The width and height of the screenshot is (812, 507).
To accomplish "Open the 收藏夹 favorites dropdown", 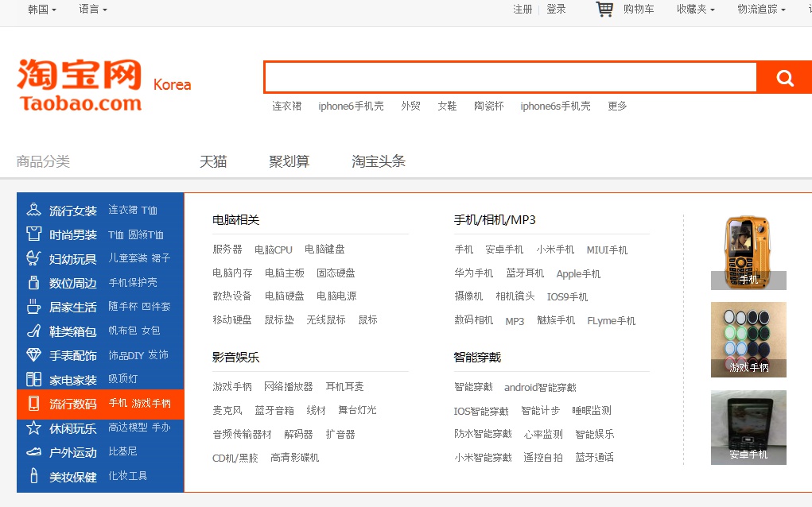I will 695,10.
